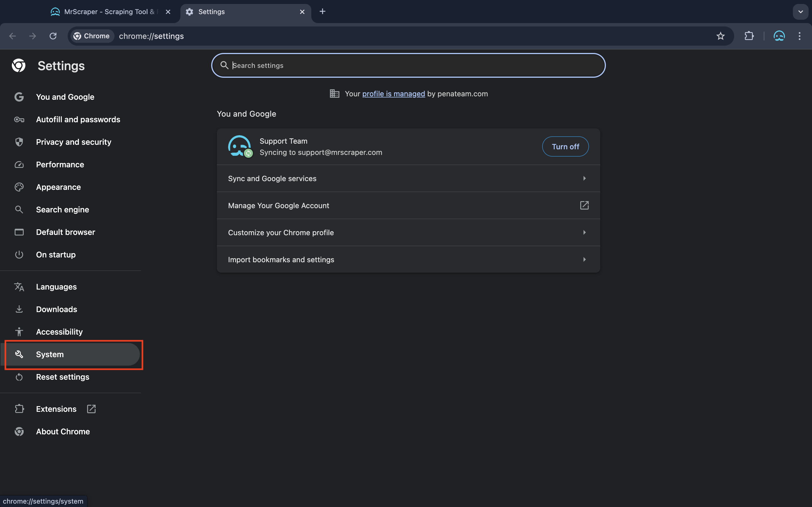Screen dimensions: 812x507
Task: Select Privacy and security settings
Action: click(73, 142)
